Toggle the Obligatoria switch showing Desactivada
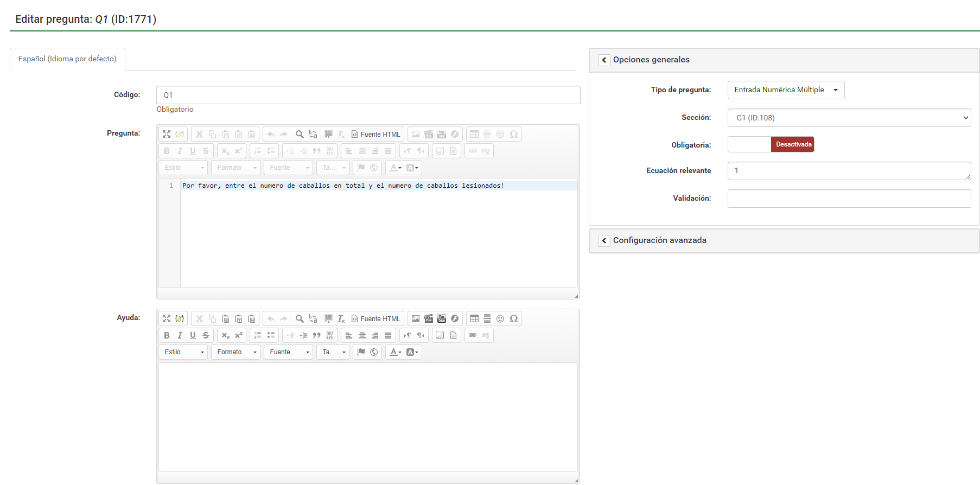The height and width of the screenshot is (485, 980). 771,144
